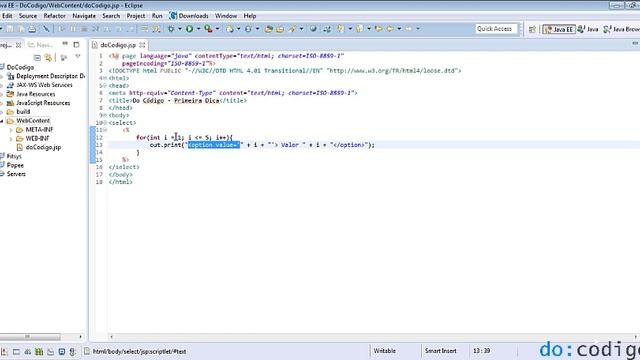Close the doCodigo.jsp editor tab

(x=142, y=45)
